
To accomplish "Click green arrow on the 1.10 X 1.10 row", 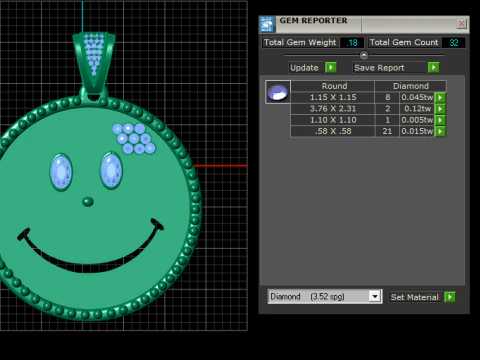I will [x=440, y=120].
